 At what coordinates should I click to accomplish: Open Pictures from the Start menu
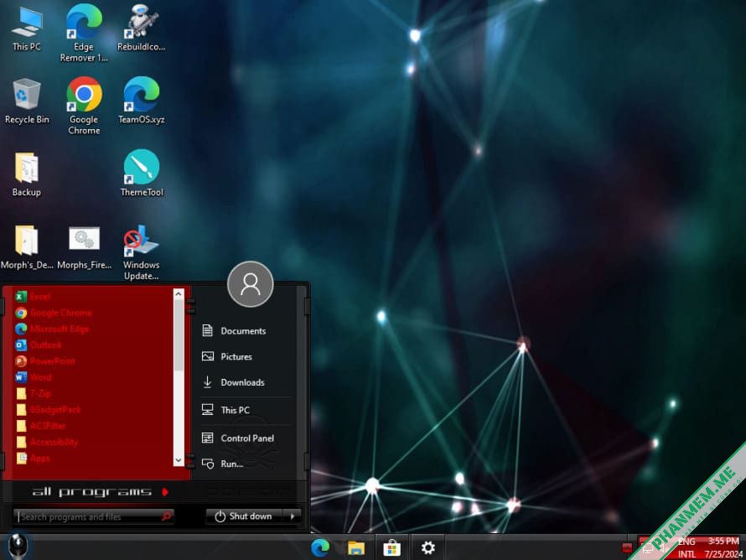pyautogui.click(x=226, y=356)
